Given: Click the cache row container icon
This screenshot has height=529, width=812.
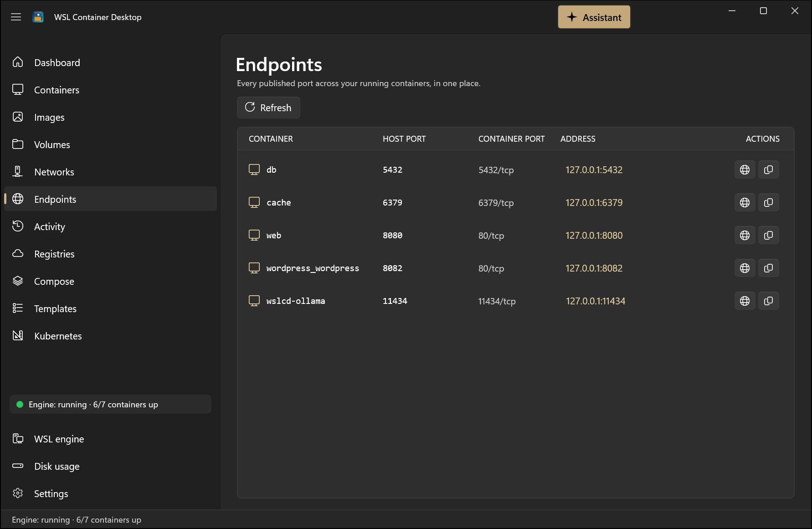Looking at the screenshot, I should 254,202.
